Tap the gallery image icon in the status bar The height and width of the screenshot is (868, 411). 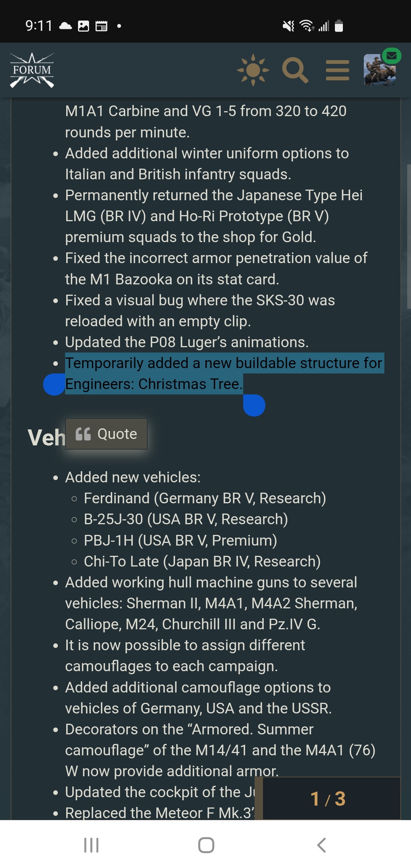pos(83,26)
